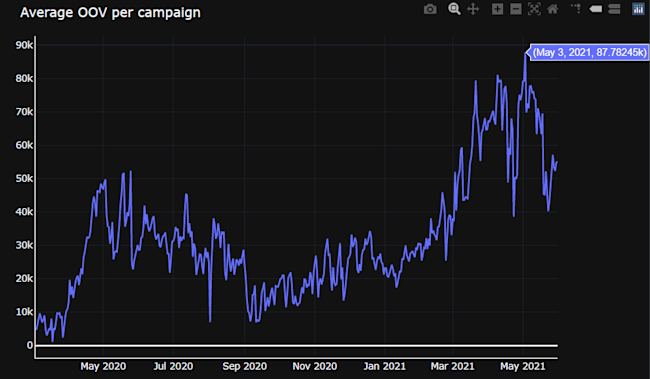The height and width of the screenshot is (379, 650).
Task: Click the '60k' y-axis label
Action: coord(24,145)
